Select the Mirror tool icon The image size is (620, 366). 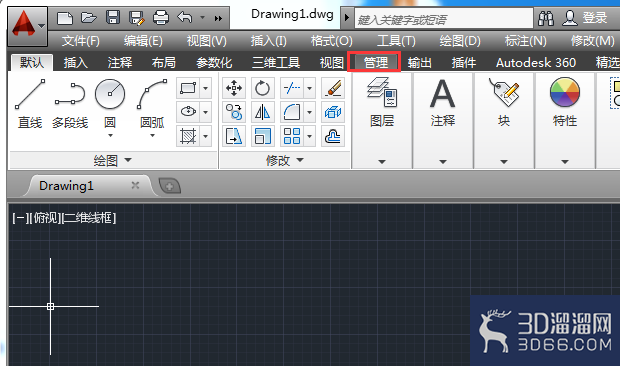coord(262,112)
